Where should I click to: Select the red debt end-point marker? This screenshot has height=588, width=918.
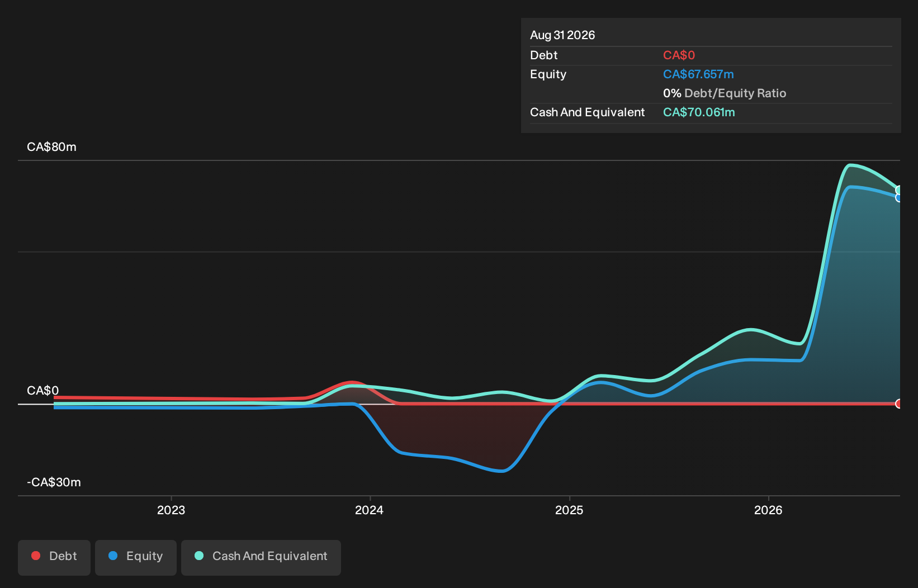[x=899, y=404]
